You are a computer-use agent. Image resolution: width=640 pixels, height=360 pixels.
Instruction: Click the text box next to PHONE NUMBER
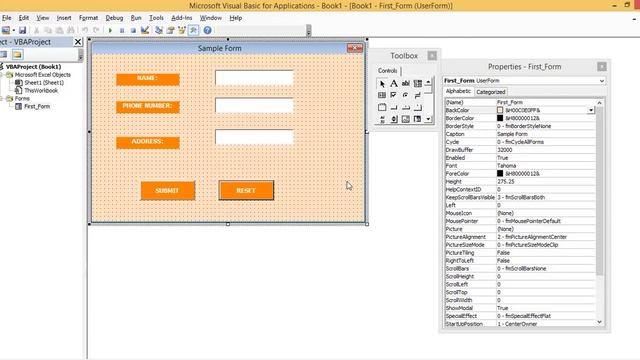tap(254, 105)
